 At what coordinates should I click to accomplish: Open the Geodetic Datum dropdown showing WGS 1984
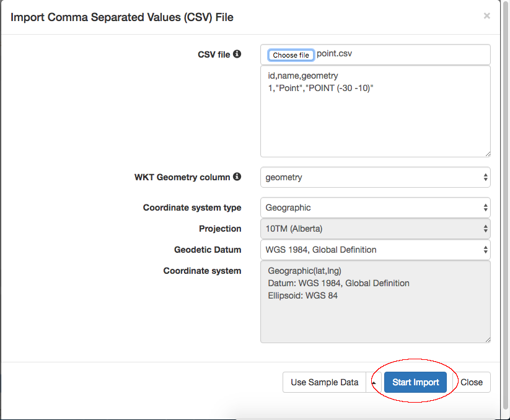(372, 250)
